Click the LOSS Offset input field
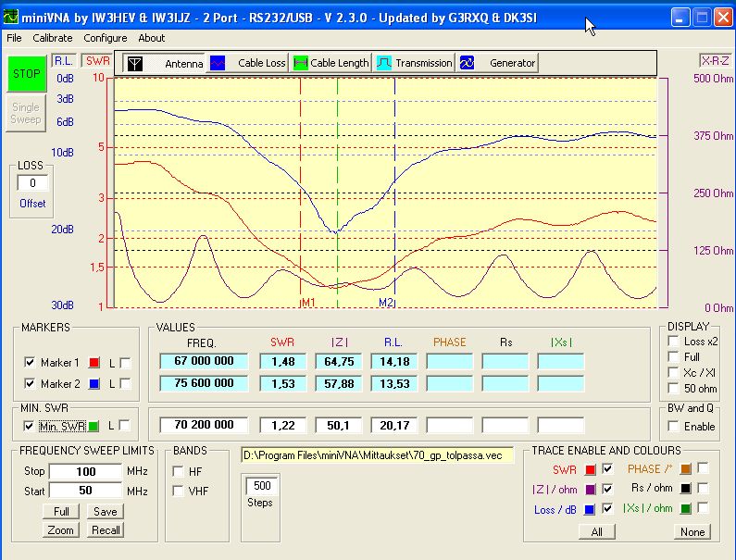The image size is (736, 560). (32, 183)
